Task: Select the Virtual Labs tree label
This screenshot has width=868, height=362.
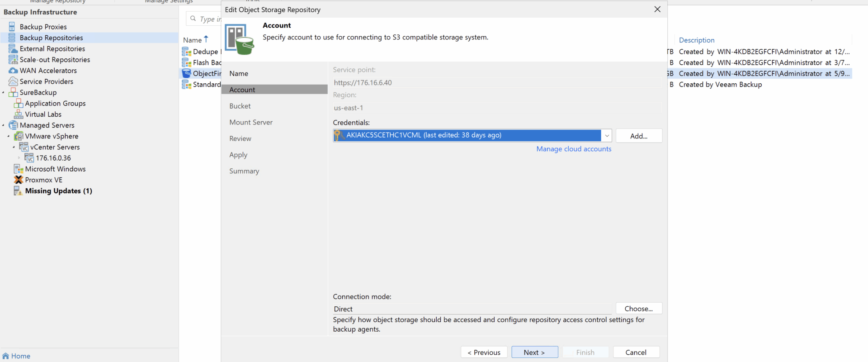Action: point(43,114)
